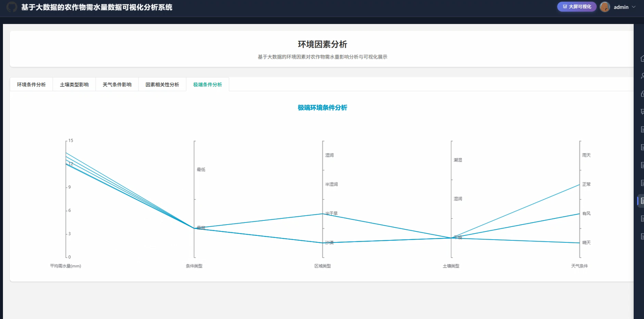This screenshot has width=644, height=319.
Task: Click the 雨天 weather label
Action: coord(587,155)
